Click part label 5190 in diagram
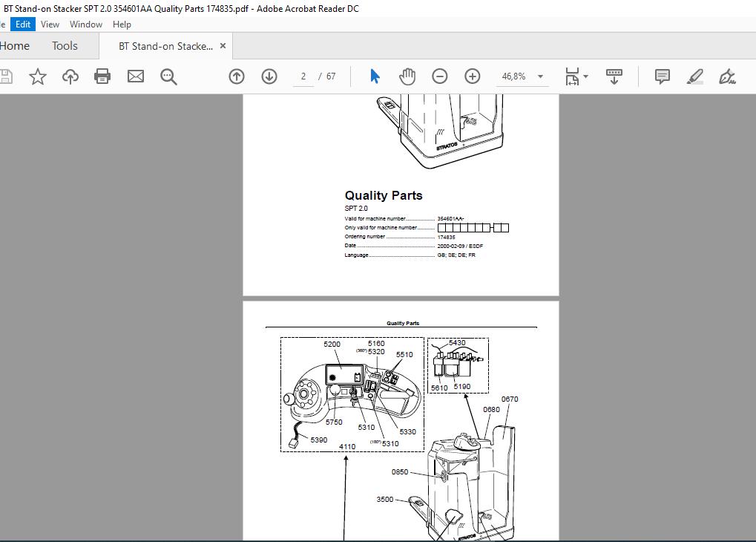Viewport: 756px width, 542px height. (x=462, y=387)
